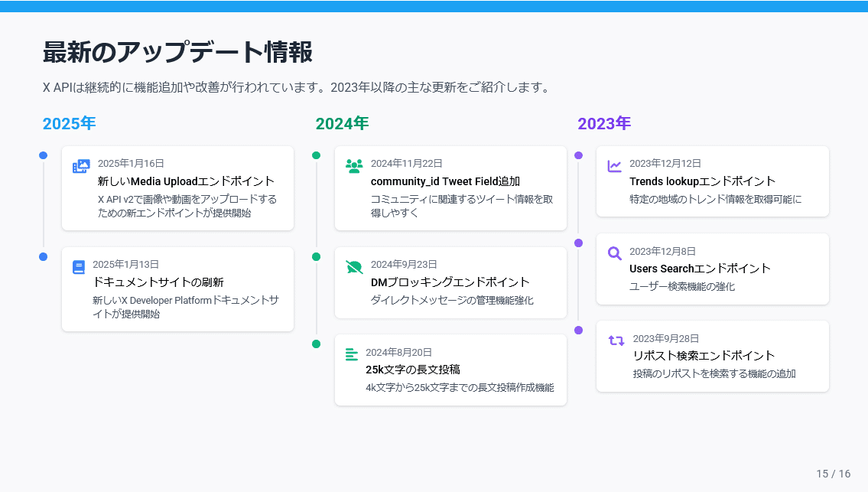The image size is (868, 492).
Task: Click description 投稿のリポストを検索する機能の追加
Action: click(714, 374)
